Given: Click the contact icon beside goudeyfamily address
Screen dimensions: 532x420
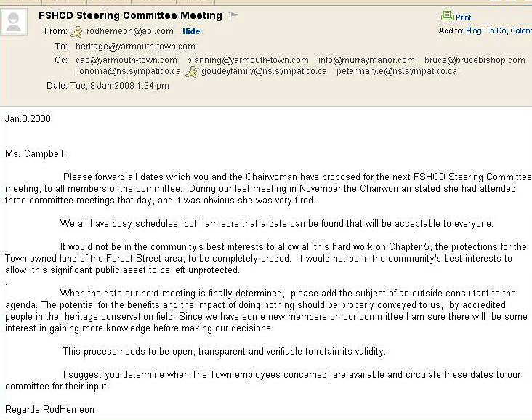Looking at the screenshot, I should click(192, 71).
